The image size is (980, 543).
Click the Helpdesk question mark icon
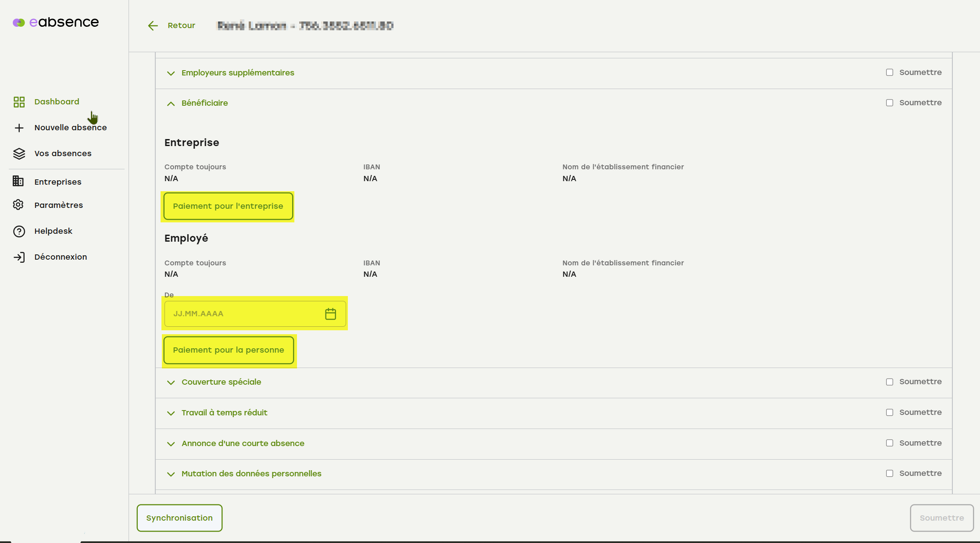tap(19, 231)
